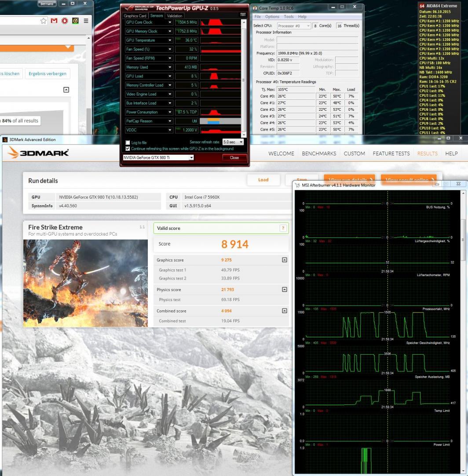Open the GPU Memory Clock sensor dropdown
The height and width of the screenshot is (476, 468).
(x=170, y=31)
